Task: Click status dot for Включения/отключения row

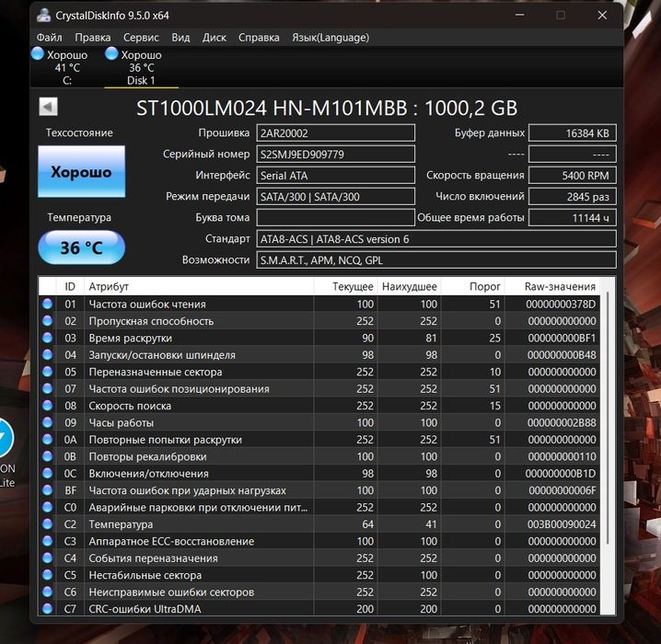Action: (x=47, y=473)
